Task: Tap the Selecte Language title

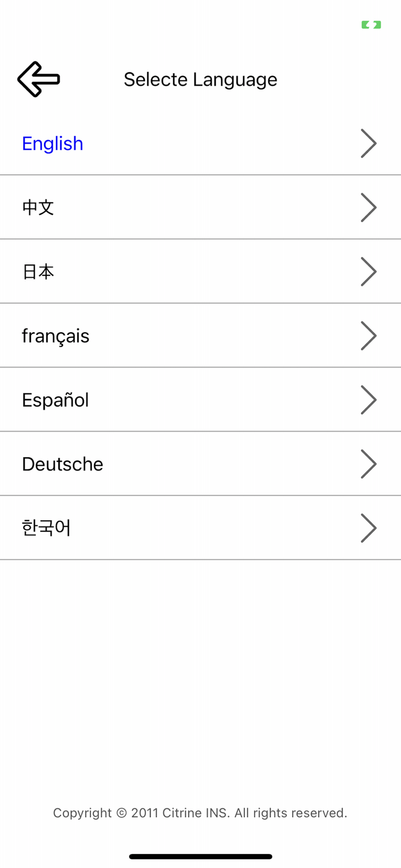Action: point(201,79)
